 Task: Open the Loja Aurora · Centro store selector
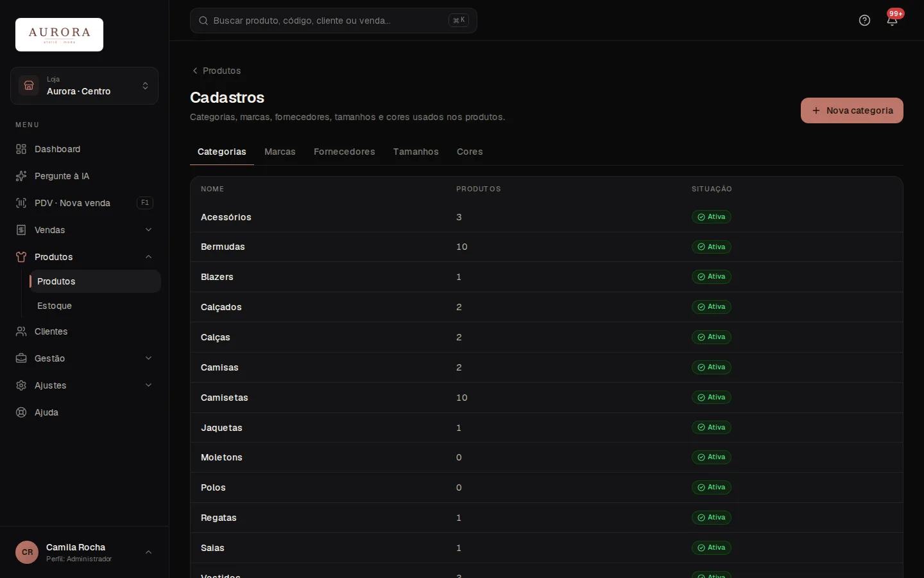[x=84, y=85]
